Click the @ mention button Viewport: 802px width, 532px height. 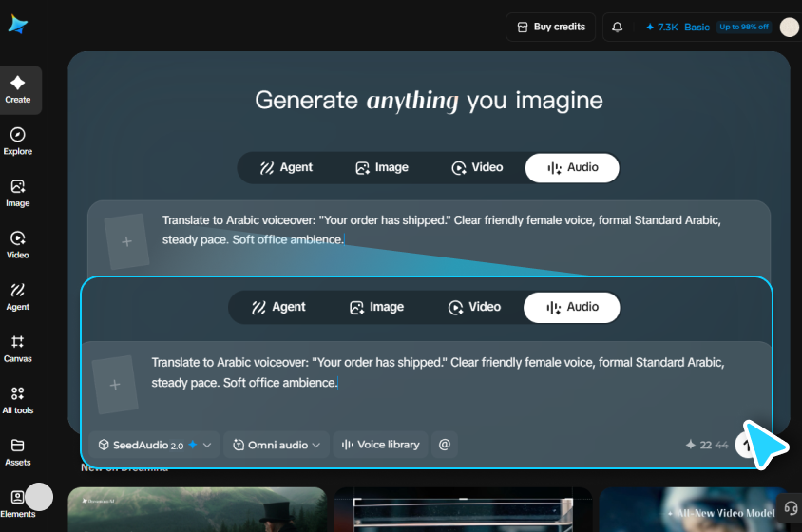click(445, 445)
